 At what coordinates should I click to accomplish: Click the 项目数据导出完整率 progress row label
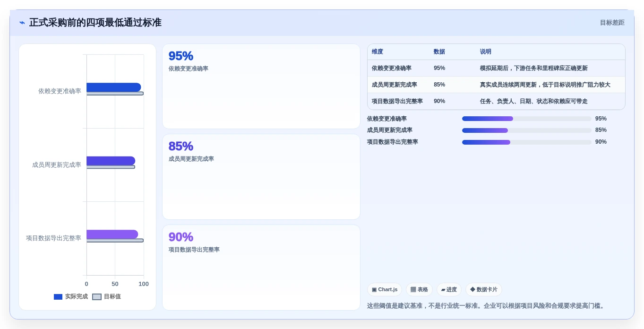(x=393, y=142)
